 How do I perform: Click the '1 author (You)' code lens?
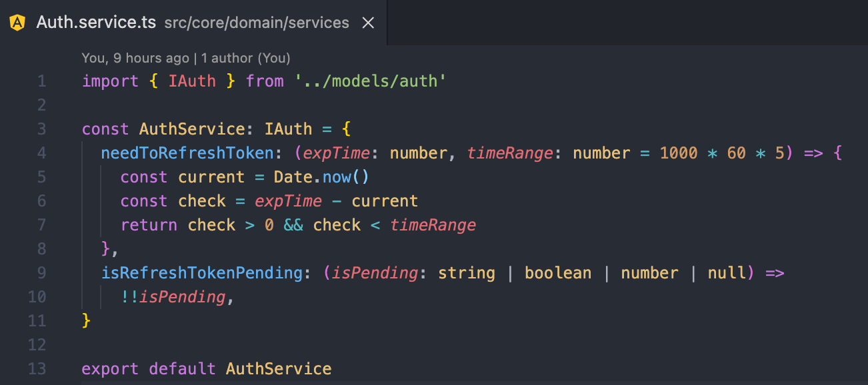[245, 59]
